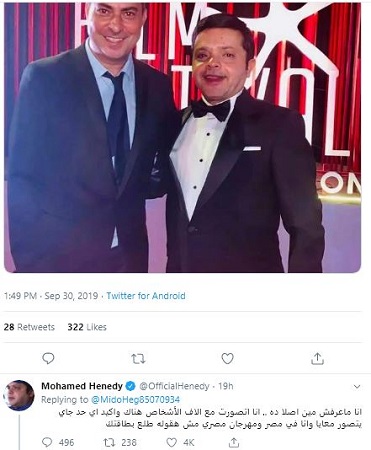371x450 pixels.
Task: Expand the chevron menu on Henedy's reply
Action: [357, 387]
